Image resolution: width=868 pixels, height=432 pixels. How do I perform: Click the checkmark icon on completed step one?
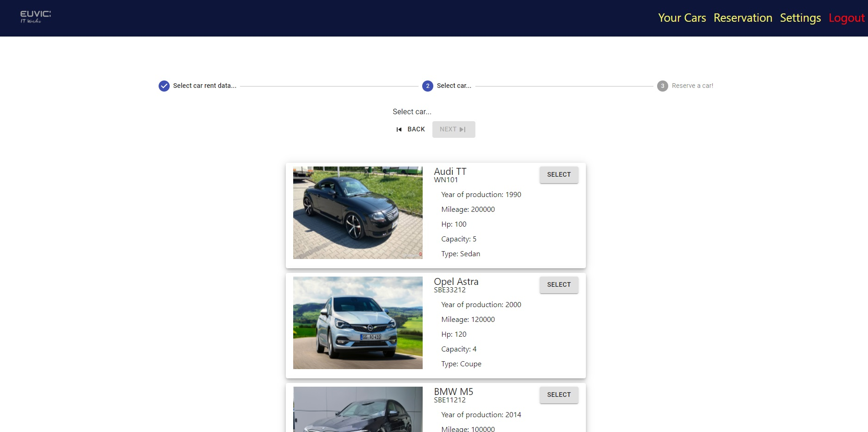point(164,86)
